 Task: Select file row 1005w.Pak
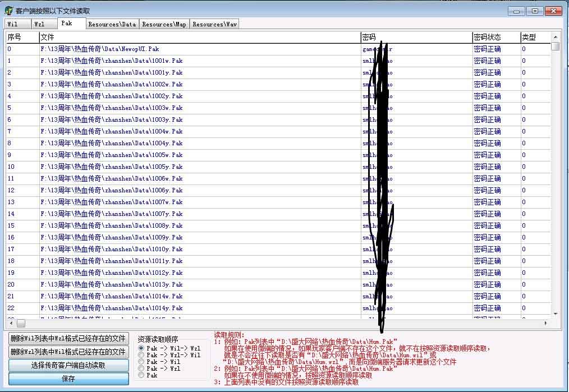click(278, 155)
